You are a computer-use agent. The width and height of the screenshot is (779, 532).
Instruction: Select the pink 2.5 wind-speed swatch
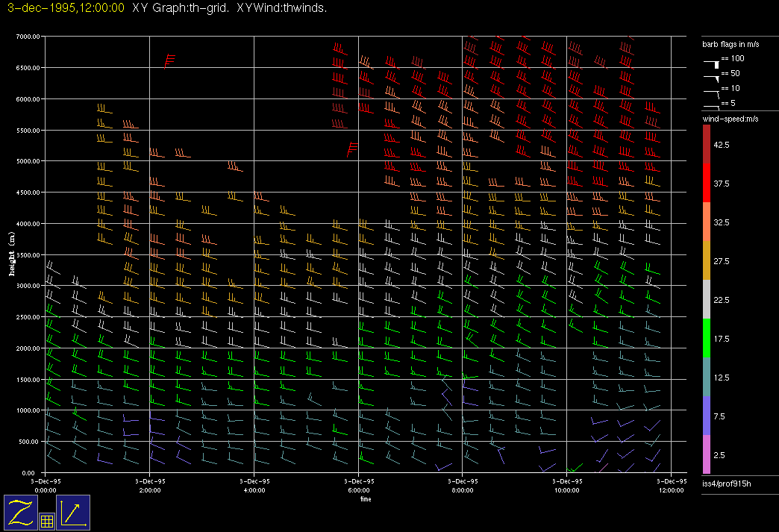[x=707, y=454]
